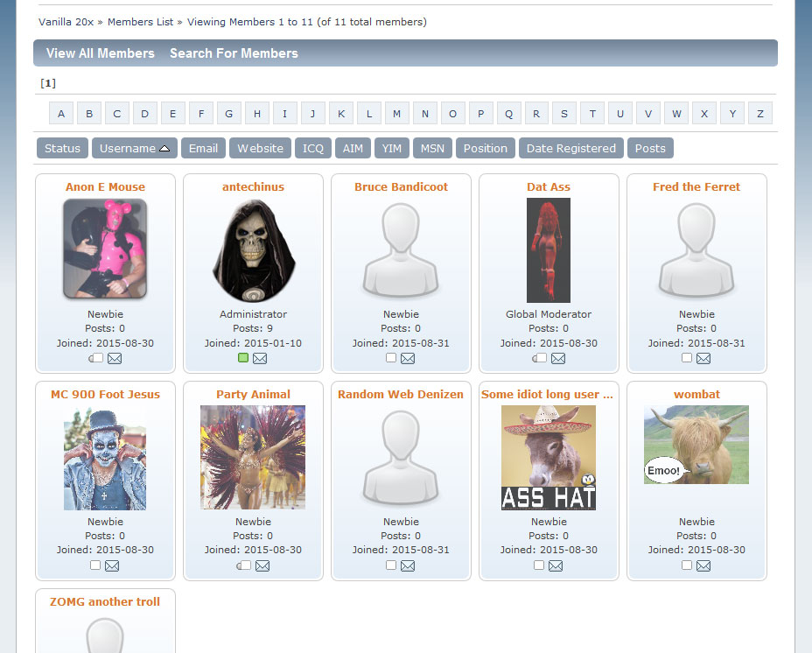The width and height of the screenshot is (812, 653).
Task: Sort members by AIM
Action: coord(353,148)
